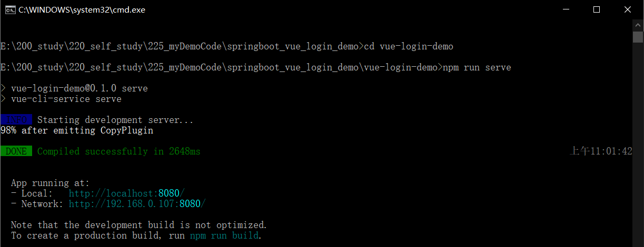Click the window title C:\WINDOWS\system32\cmd.exe

point(82,9)
